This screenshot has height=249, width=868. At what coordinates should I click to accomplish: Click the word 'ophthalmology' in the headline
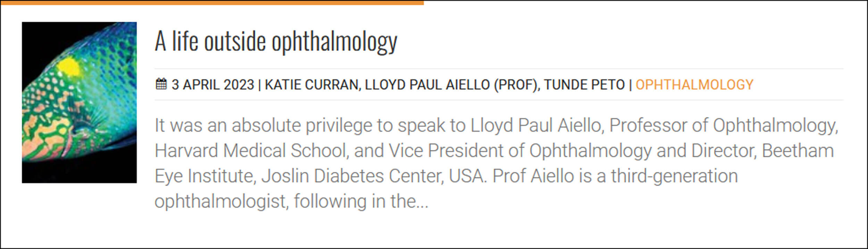[334, 42]
